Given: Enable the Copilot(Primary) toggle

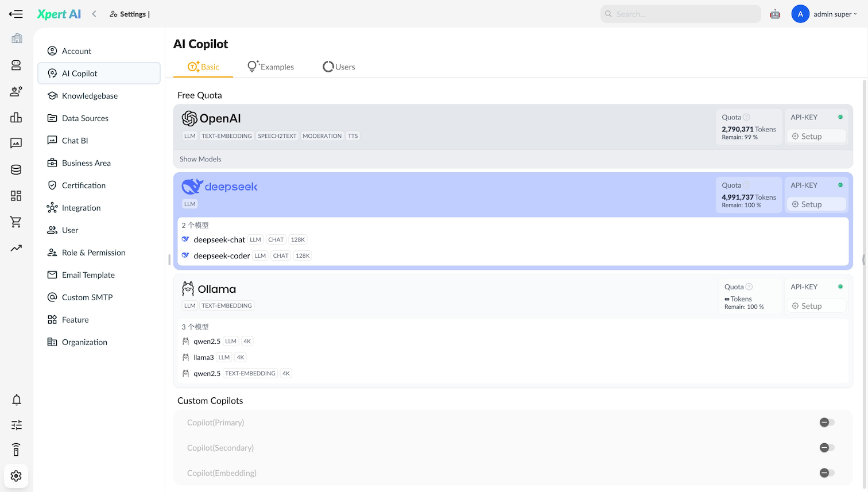Looking at the screenshot, I should point(827,423).
